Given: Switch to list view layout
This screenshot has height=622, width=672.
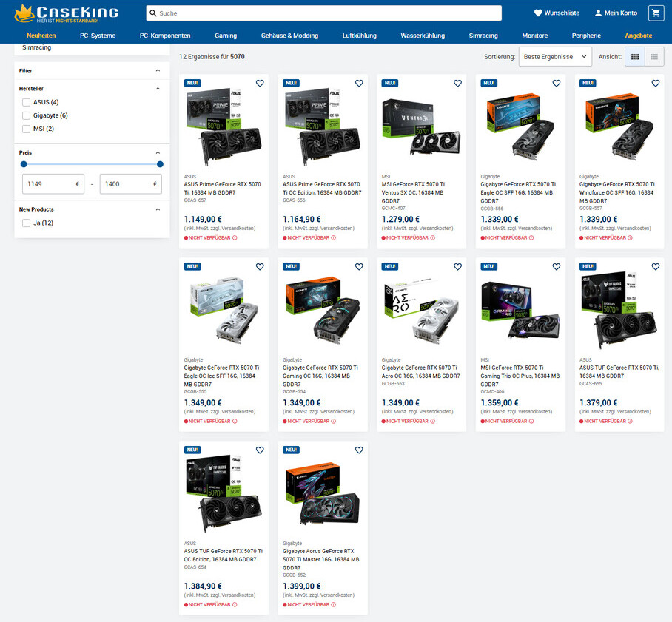Looking at the screenshot, I should pyautogui.click(x=654, y=56).
